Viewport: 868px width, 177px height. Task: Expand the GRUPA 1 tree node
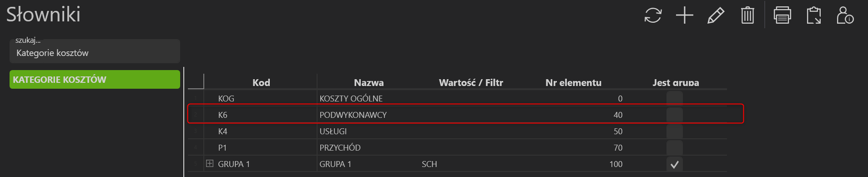click(209, 163)
